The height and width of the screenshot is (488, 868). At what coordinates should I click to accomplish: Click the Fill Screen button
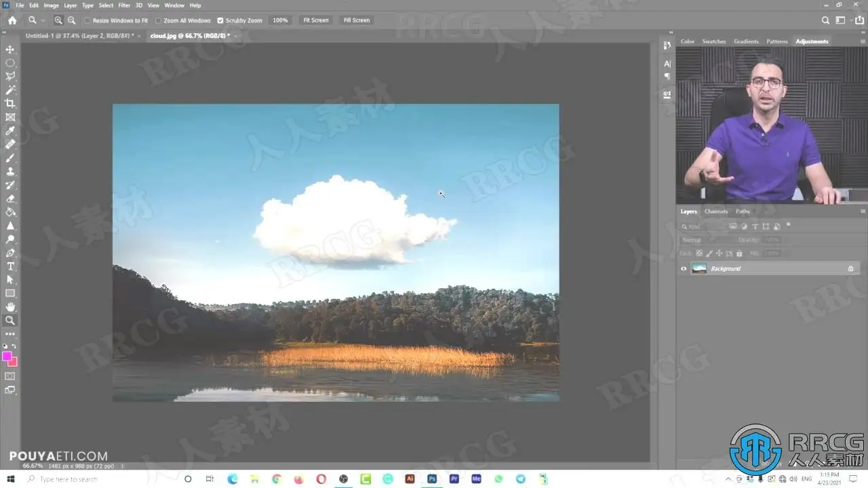(357, 20)
